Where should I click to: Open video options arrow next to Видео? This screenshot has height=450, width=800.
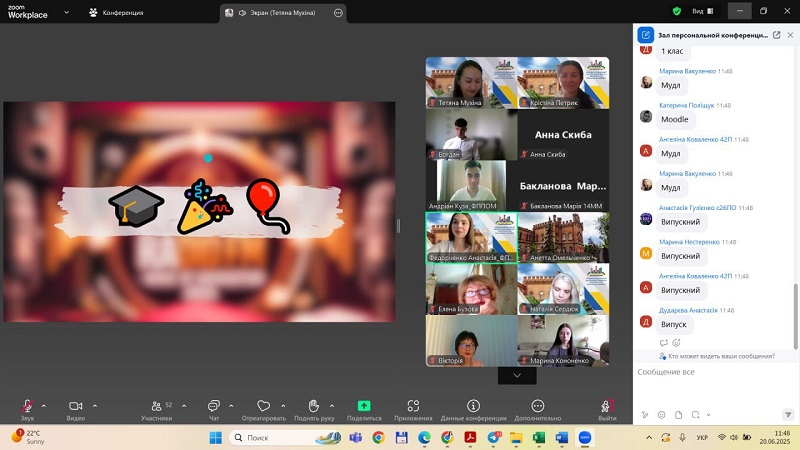point(95,406)
